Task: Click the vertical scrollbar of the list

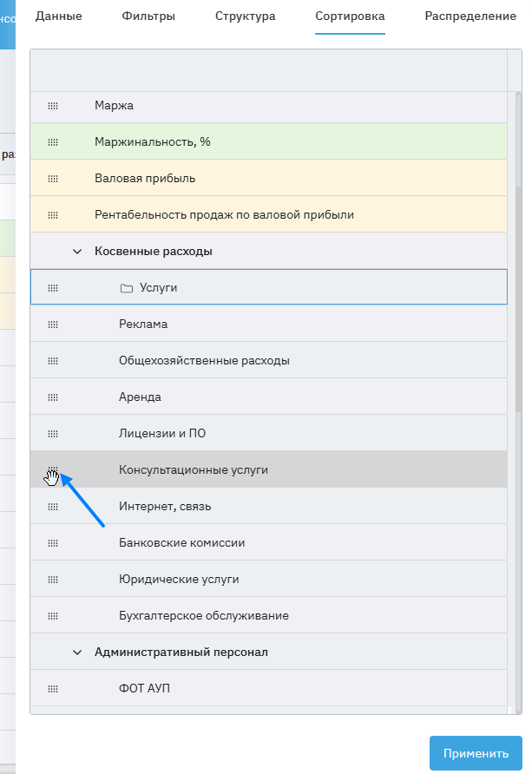Action: tap(518, 260)
